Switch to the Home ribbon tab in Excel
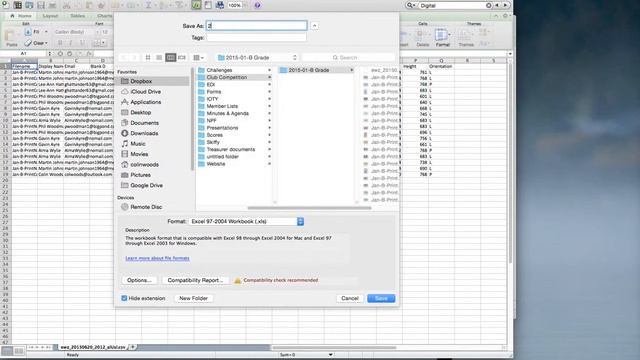The width and height of the screenshot is (640, 360). [x=21, y=16]
